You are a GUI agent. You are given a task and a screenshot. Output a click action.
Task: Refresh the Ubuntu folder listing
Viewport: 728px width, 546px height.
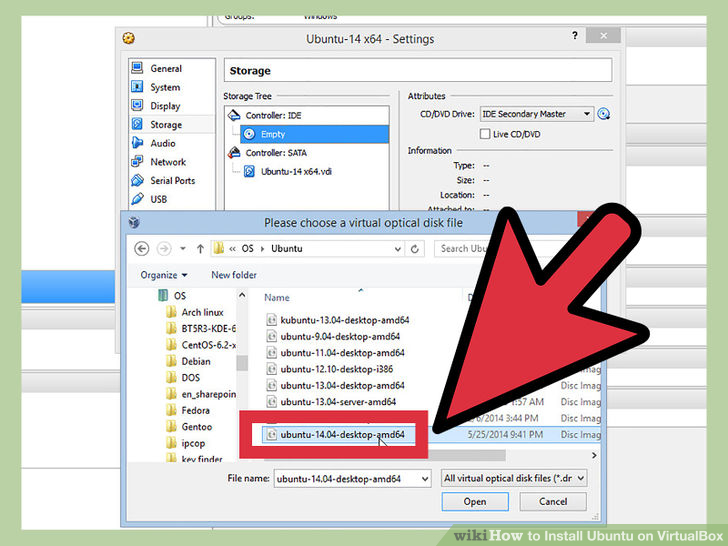(415, 249)
